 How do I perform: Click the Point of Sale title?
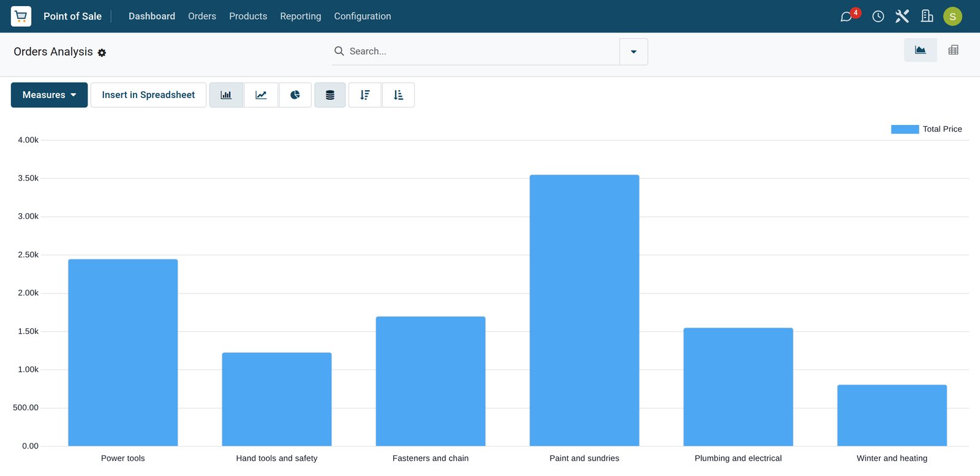click(x=72, y=16)
